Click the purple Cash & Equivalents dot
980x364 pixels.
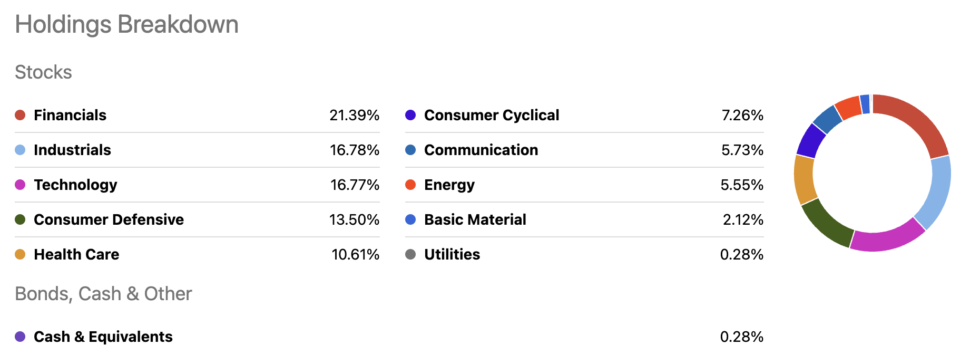click(x=20, y=337)
